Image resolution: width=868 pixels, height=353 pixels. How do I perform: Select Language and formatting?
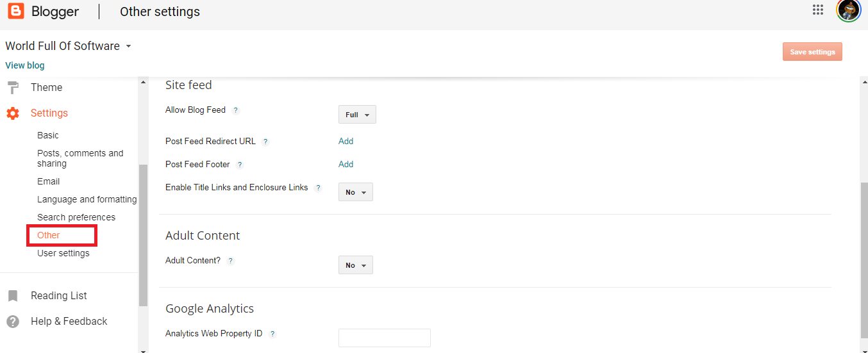click(87, 200)
